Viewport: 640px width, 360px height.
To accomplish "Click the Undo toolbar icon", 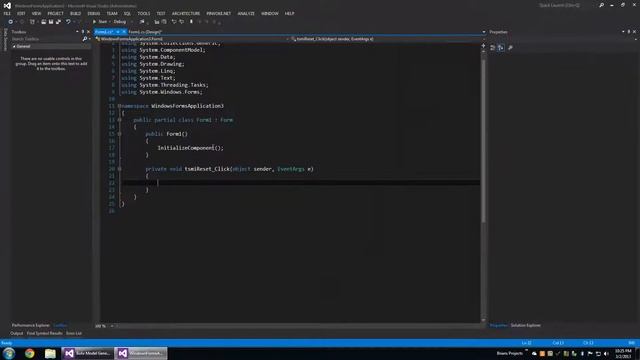I will 68,22.
